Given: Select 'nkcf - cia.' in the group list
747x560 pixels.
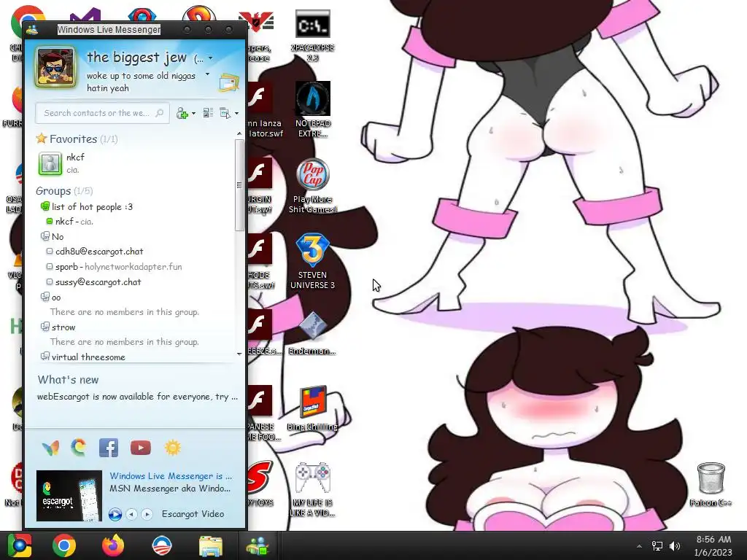Looking at the screenshot, I should pyautogui.click(x=74, y=222).
